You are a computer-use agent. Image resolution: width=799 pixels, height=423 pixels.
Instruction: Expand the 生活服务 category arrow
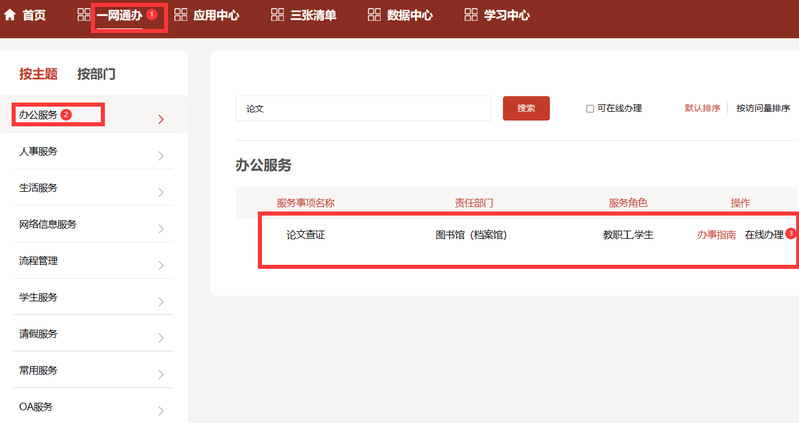pyautogui.click(x=161, y=191)
